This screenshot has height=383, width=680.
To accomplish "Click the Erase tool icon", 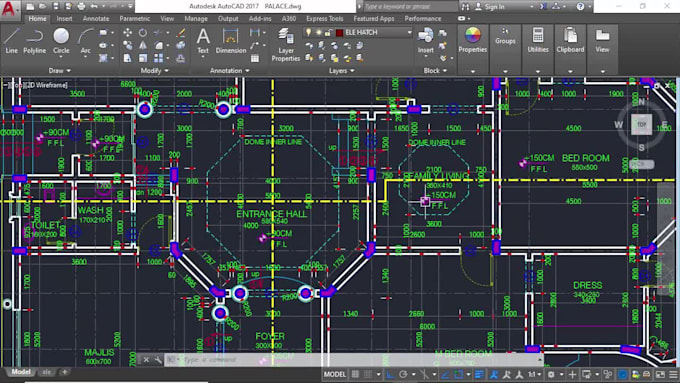I will [181, 33].
